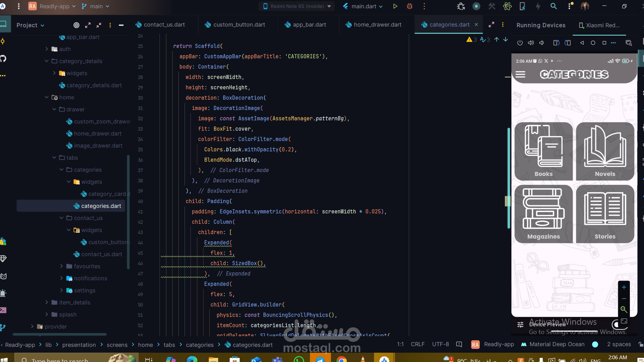The width and height of the screenshot is (644, 362).
Task: Click the device Volume Down icon
Action: 542,43
